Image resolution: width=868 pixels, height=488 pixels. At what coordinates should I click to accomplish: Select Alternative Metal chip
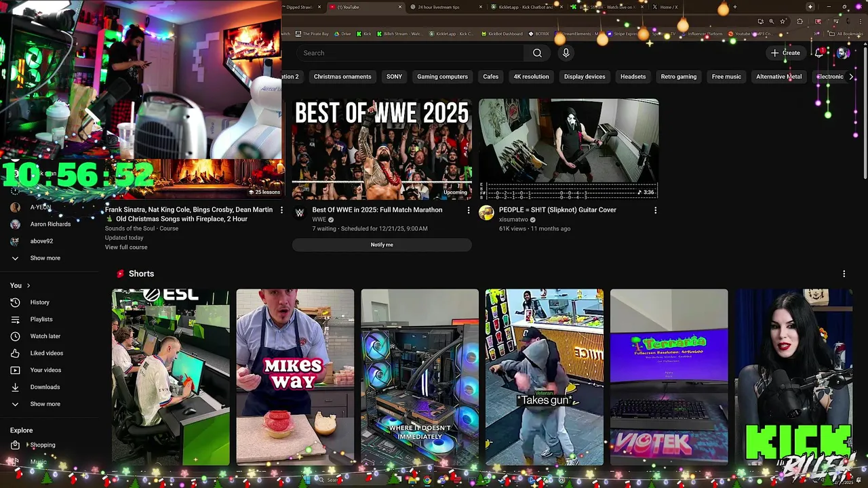coord(778,77)
